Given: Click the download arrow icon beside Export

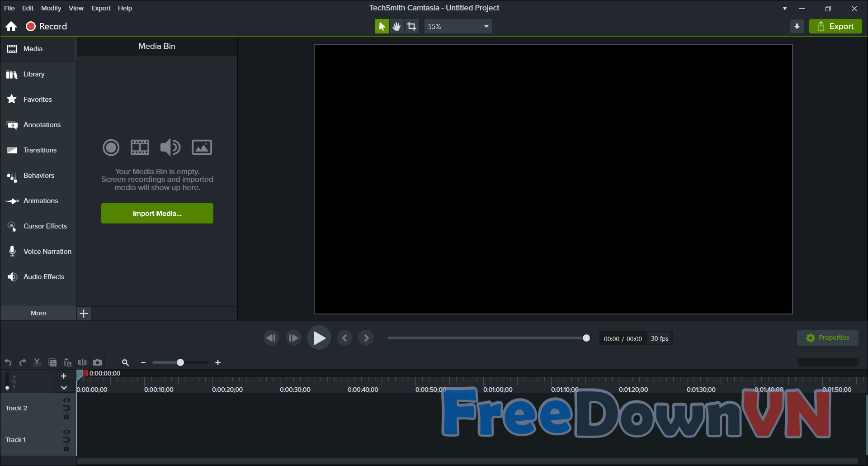Looking at the screenshot, I should point(797,26).
